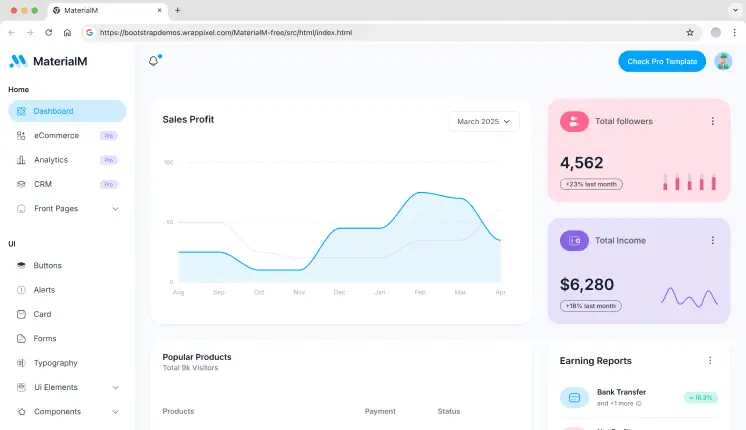Click the notification bell icon
Image resolution: width=746 pixels, height=430 pixels.
coord(154,61)
